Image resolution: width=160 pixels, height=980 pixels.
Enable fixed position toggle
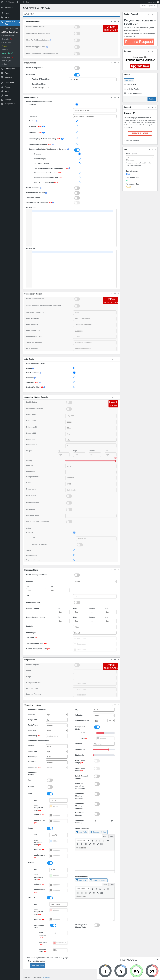[77, 68]
